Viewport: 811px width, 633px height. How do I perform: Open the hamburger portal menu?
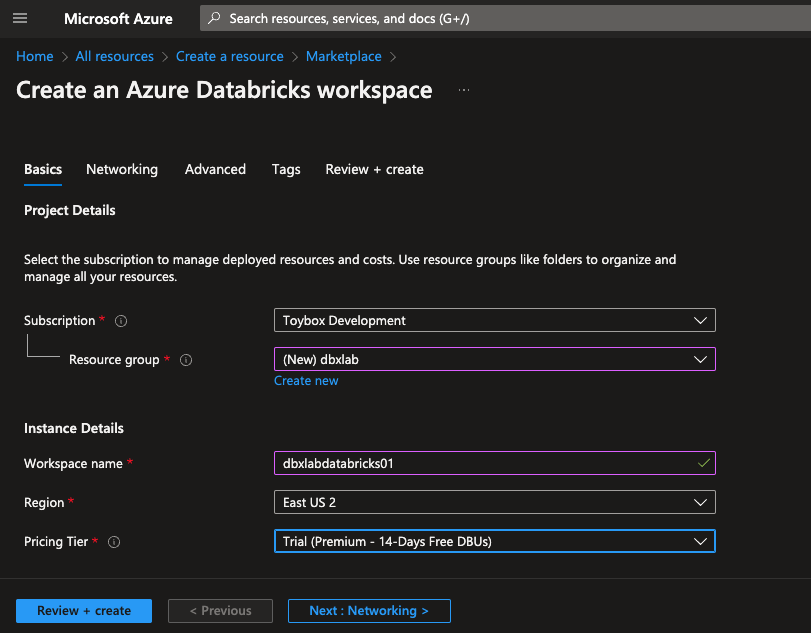coord(20,19)
